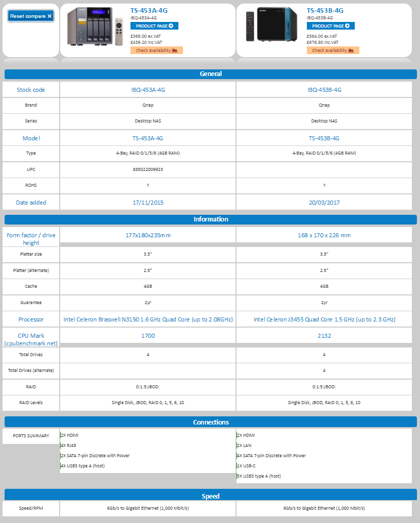Click price £439.20 inc.VAT
Image resolution: width=420 pixels, height=523 pixels.
146,42
